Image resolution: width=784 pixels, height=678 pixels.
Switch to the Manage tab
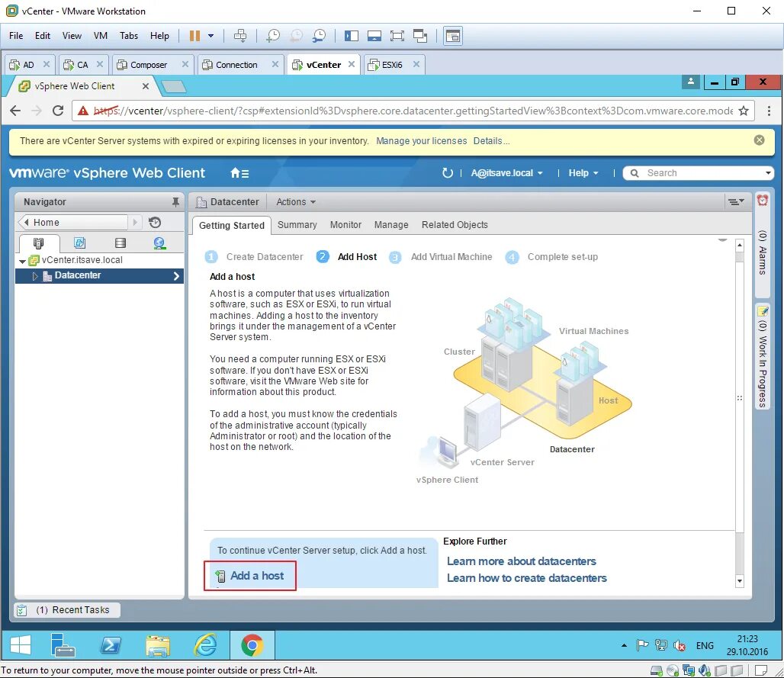[x=391, y=225]
